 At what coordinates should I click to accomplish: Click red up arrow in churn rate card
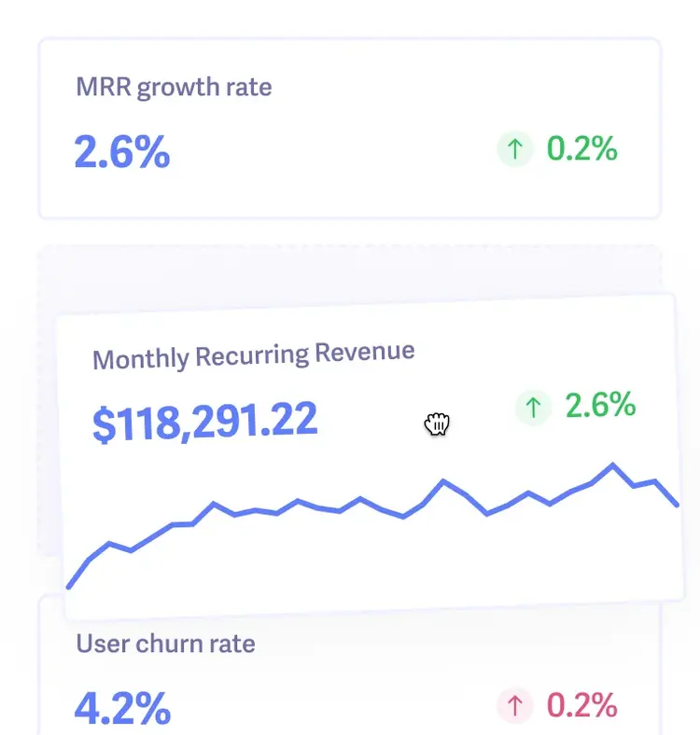(515, 705)
